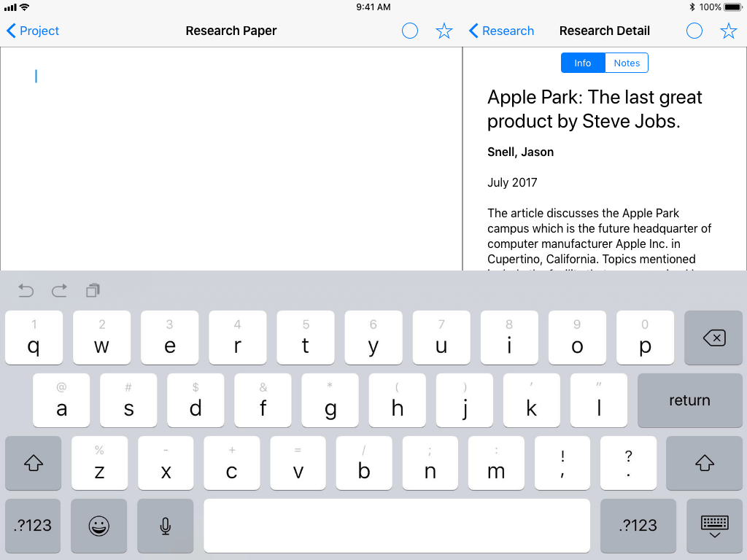
Task: Tap the y key
Action: (x=373, y=338)
